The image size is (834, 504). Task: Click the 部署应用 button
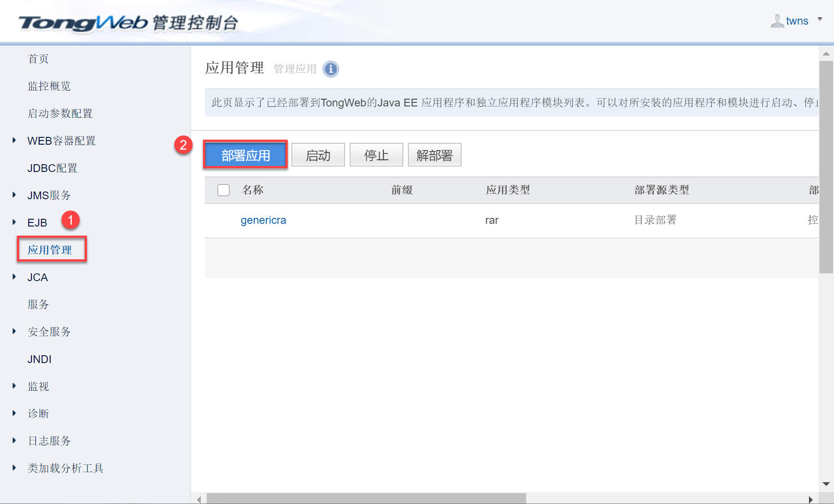246,155
